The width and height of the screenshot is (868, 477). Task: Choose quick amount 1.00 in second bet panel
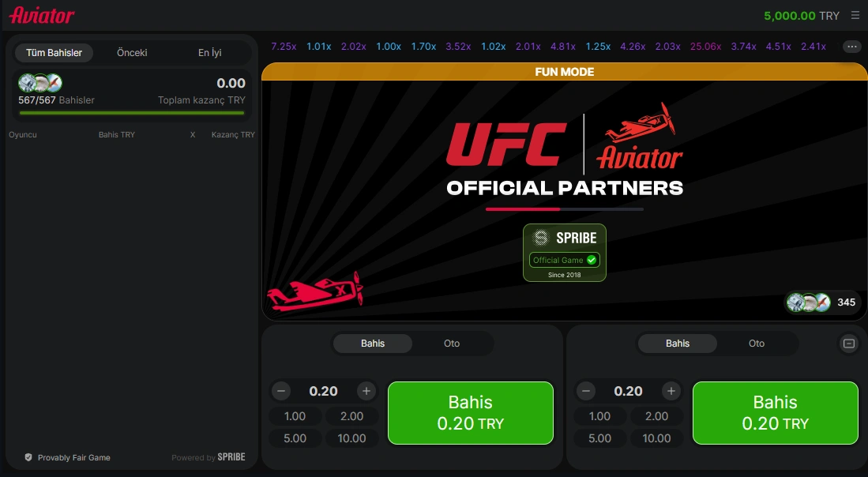600,416
